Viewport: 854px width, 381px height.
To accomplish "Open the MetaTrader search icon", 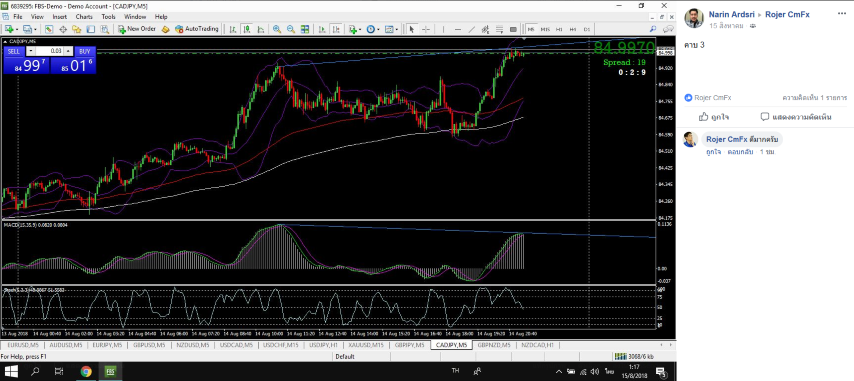I will [652, 29].
